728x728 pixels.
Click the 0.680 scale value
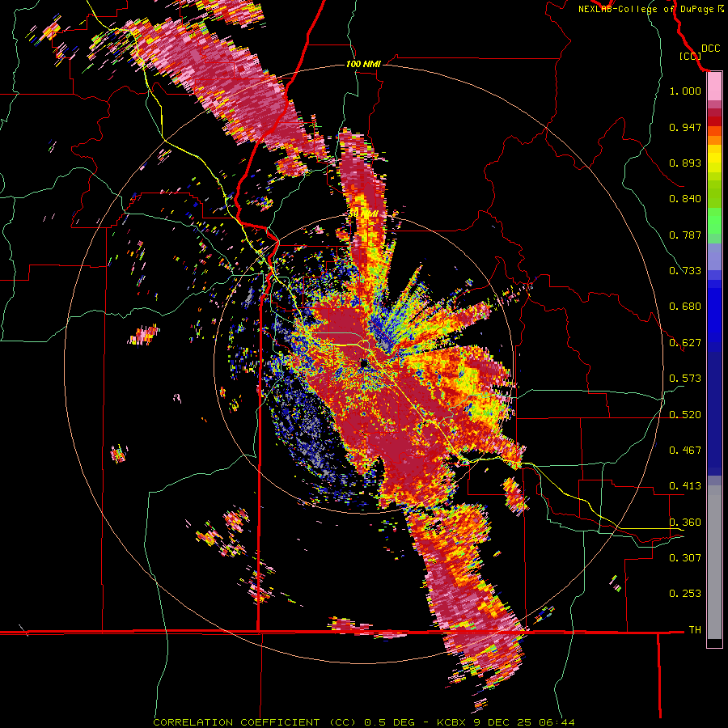(x=685, y=307)
